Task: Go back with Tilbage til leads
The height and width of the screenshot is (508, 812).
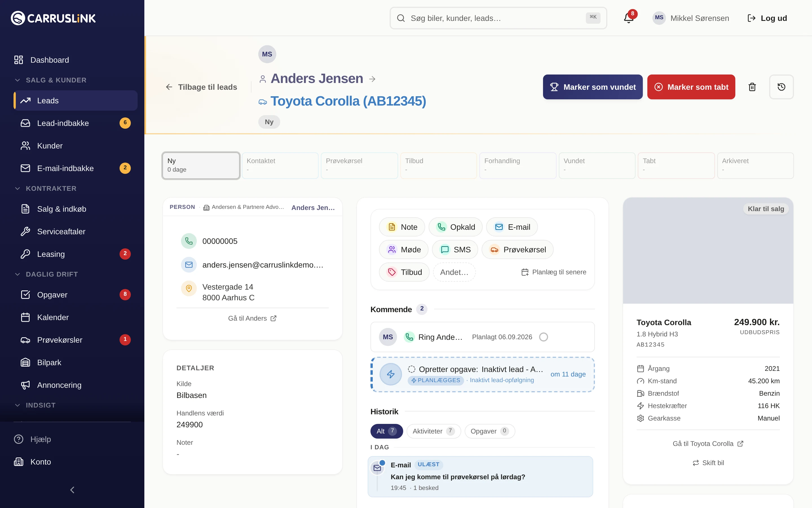Action: tap(201, 87)
